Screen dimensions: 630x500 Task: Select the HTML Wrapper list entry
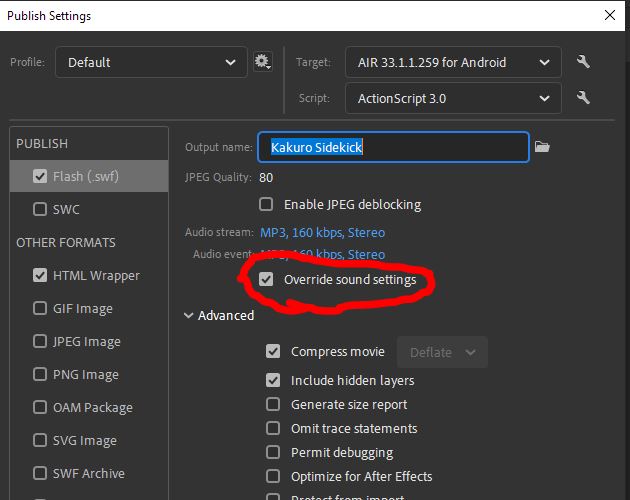(x=89, y=275)
